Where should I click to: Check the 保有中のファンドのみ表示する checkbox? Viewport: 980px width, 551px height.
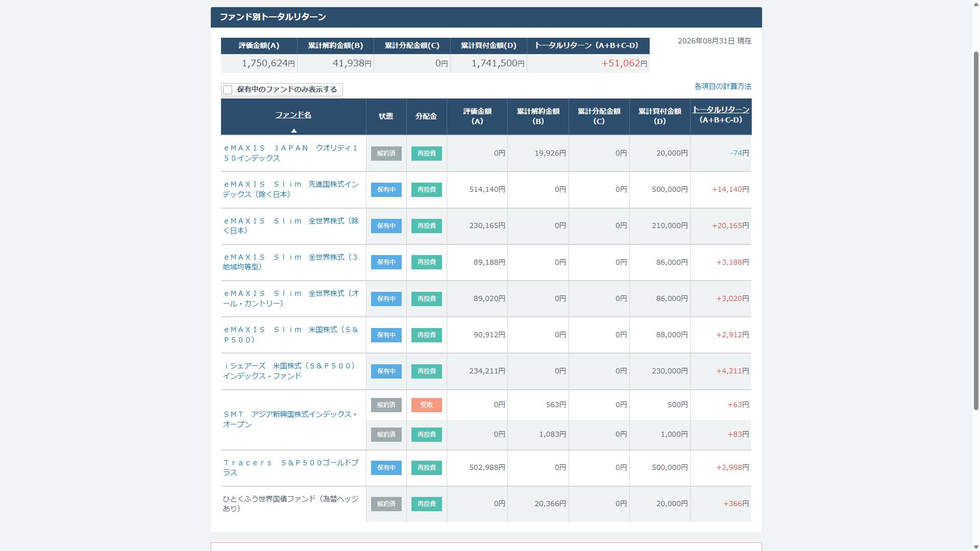pyautogui.click(x=228, y=90)
